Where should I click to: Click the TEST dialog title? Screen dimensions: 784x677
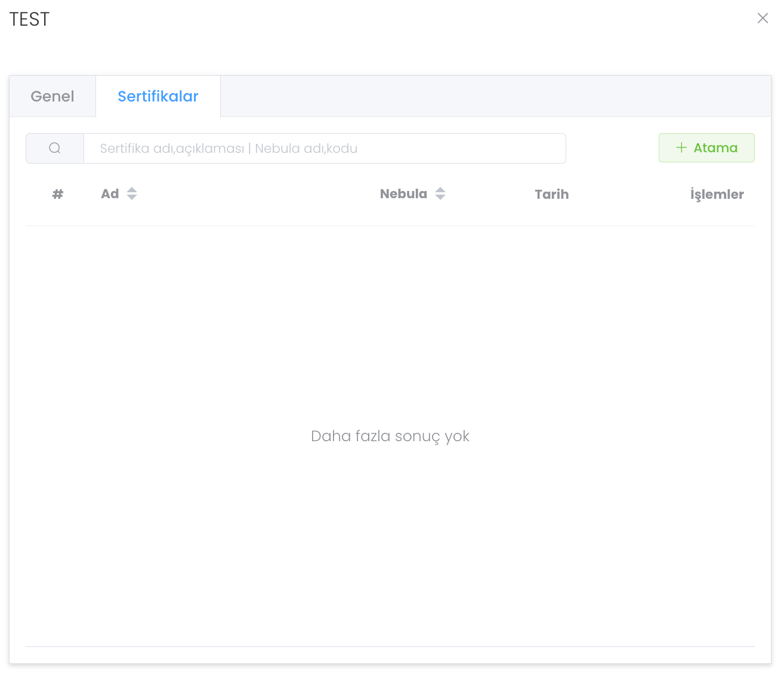click(29, 19)
